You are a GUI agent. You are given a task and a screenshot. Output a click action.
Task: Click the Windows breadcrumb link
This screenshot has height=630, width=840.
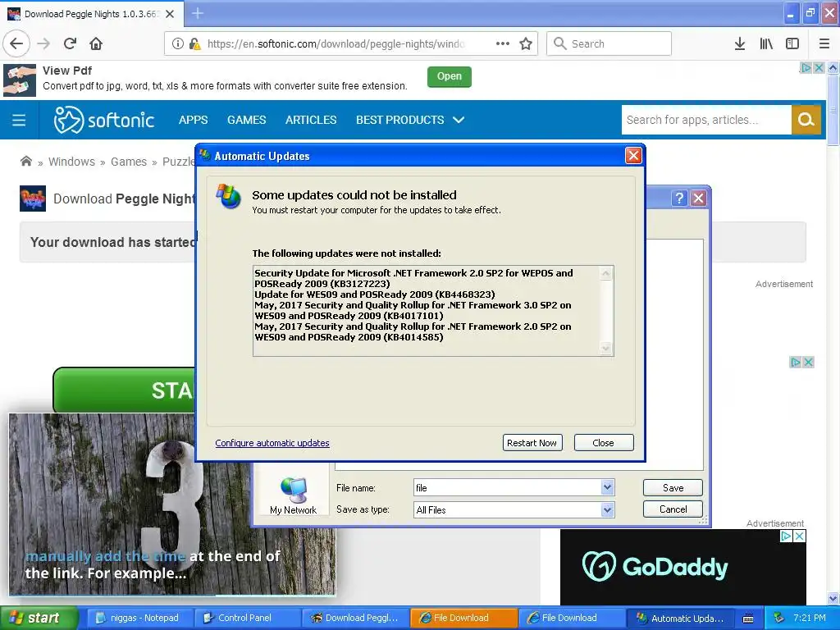(x=71, y=162)
